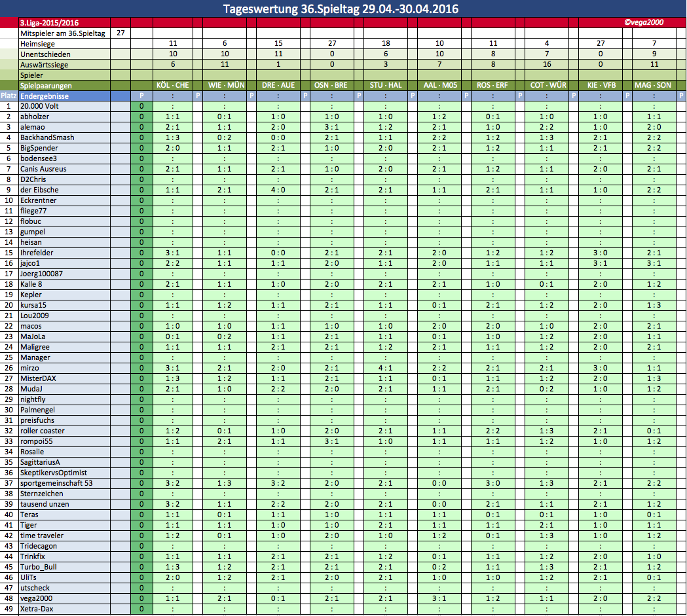The image size is (687, 616).
Task: Click the Mitspieler count value 27
Action: 121,33
